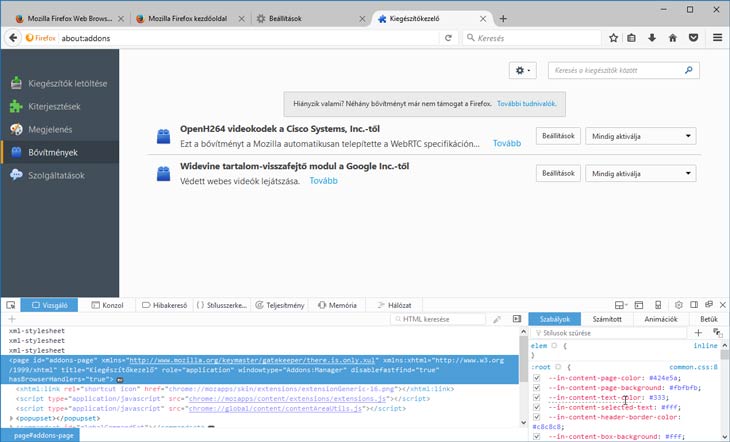Screen dimensions: 730x442
Task: Bookmark this page with the star icon
Action: pos(613,38)
